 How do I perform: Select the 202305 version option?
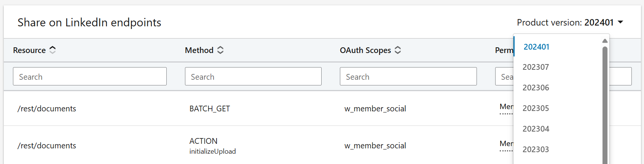point(536,108)
